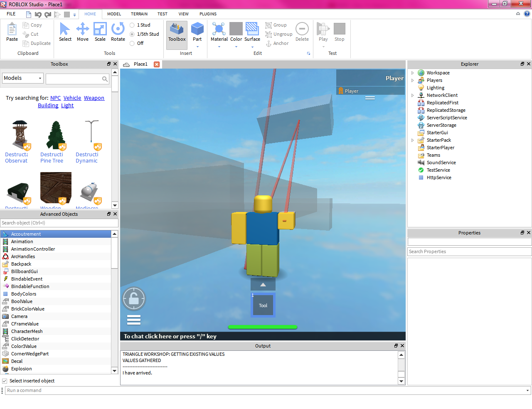The height and width of the screenshot is (409, 532).
Task: Activate the Scale tool
Action: (x=100, y=32)
